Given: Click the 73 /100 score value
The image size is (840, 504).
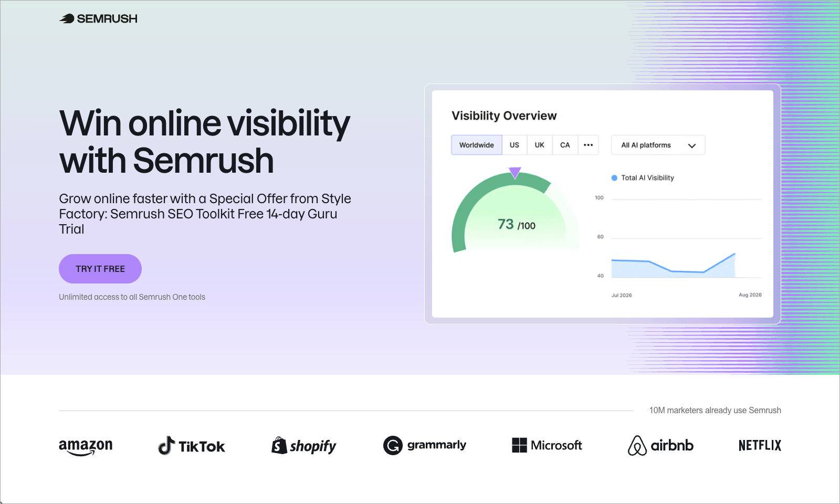Looking at the screenshot, I should (x=517, y=225).
